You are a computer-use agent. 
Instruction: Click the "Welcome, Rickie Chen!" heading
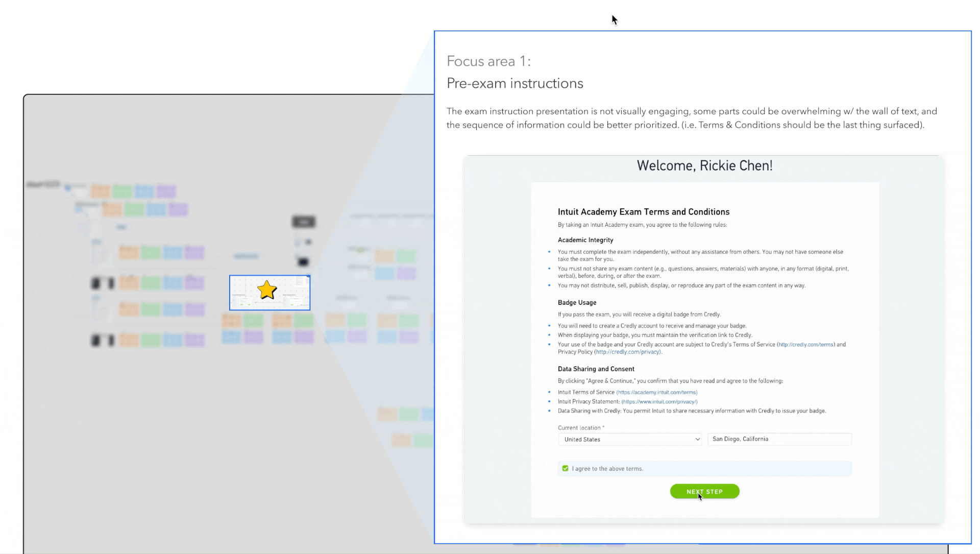point(704,165)
